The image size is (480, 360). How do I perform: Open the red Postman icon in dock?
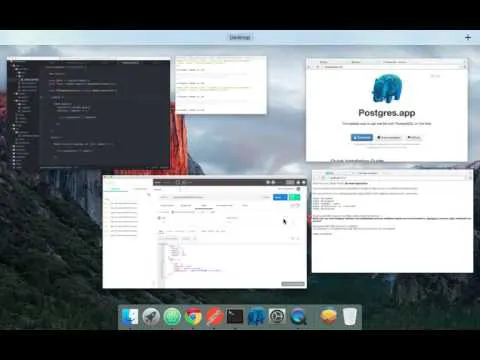click(x=214, y=316)
